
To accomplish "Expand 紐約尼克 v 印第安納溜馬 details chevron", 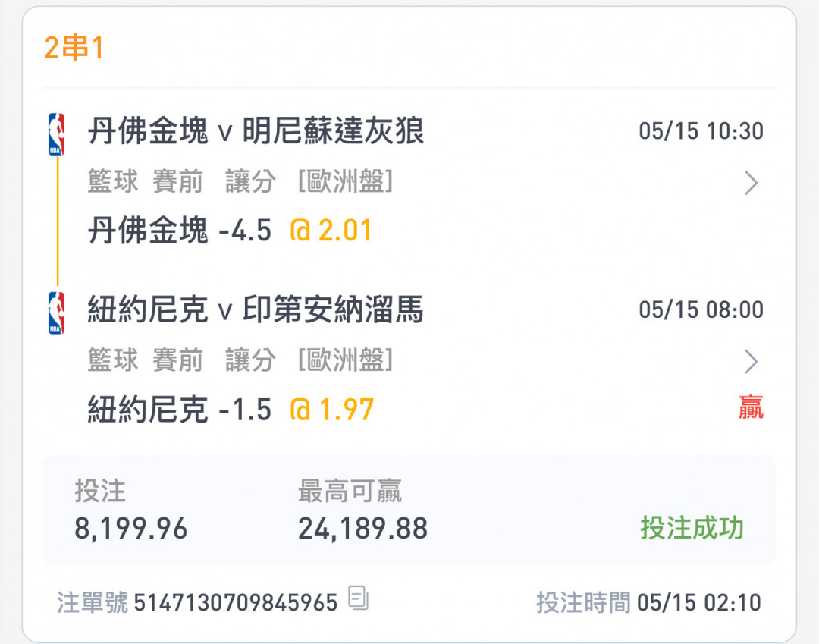I will pos(751,362).
